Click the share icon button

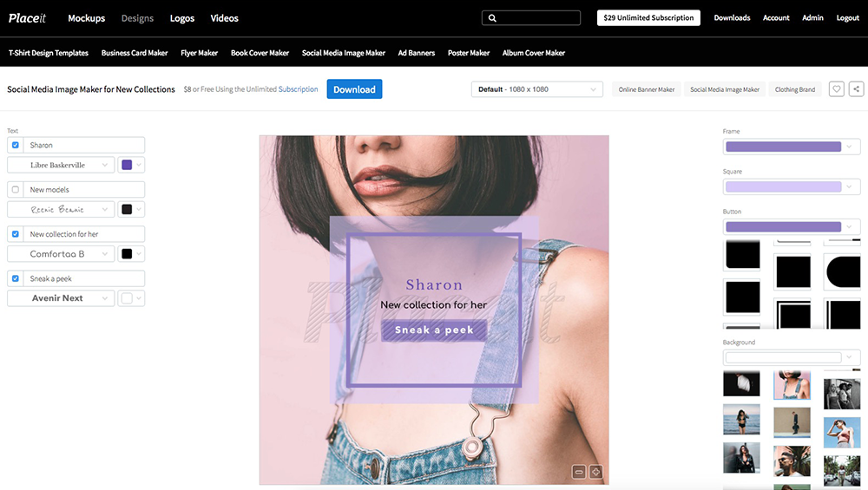[857, 89]
